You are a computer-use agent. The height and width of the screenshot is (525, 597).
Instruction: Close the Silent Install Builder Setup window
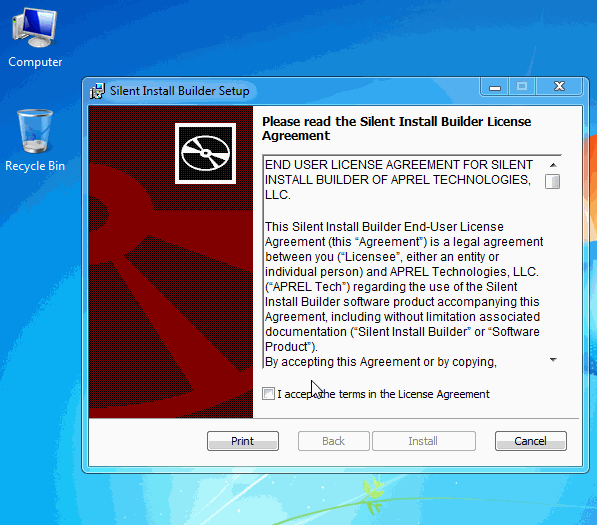pos(559,86)
